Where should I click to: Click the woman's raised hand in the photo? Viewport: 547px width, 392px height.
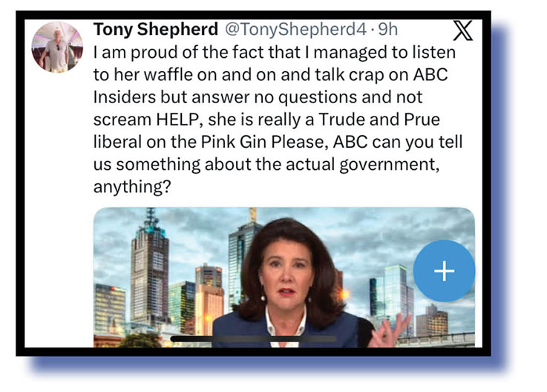pyautogui.click(x=390, y=330)
